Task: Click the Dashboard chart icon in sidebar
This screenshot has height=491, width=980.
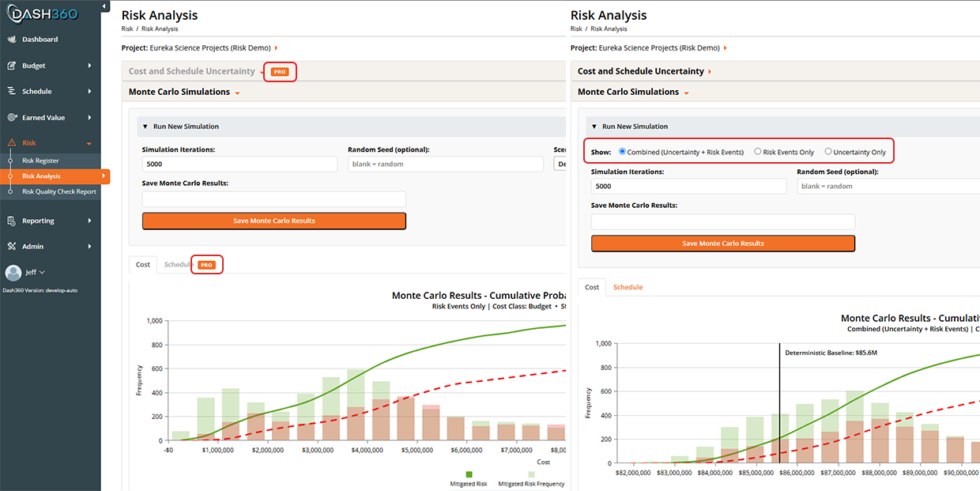Action: tap(13, 40)
